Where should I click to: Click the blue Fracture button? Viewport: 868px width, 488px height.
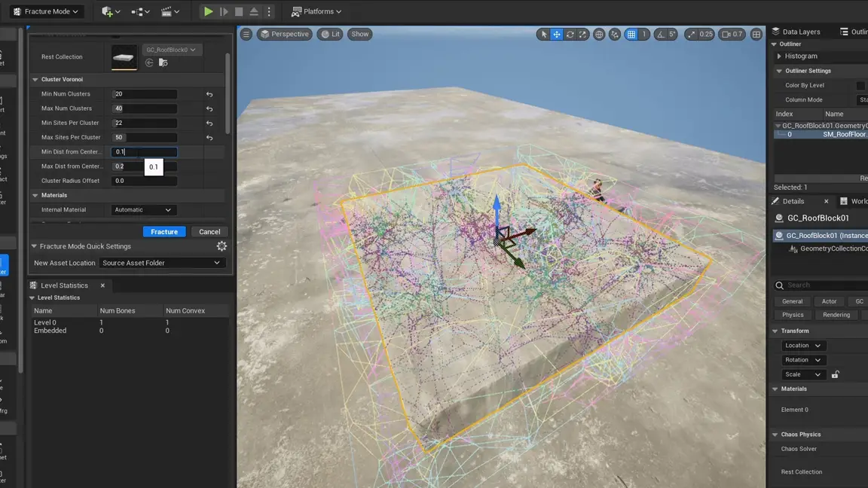pos(164,232)
